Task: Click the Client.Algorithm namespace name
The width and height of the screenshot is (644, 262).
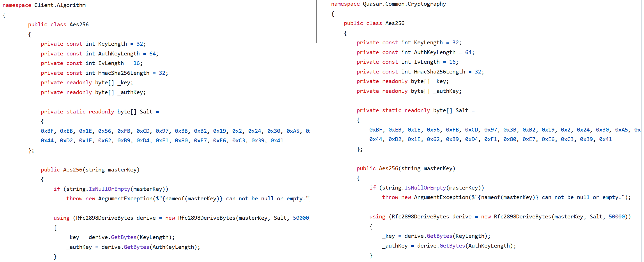Action: (60, 5)
